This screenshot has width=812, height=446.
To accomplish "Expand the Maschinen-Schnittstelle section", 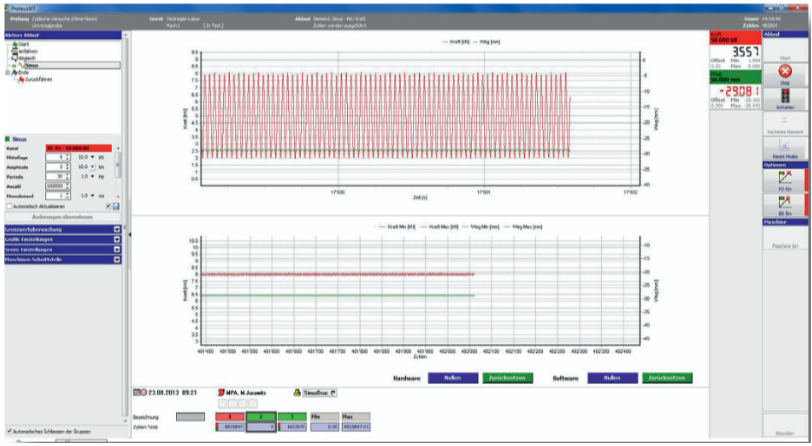I will pos(116,261).
